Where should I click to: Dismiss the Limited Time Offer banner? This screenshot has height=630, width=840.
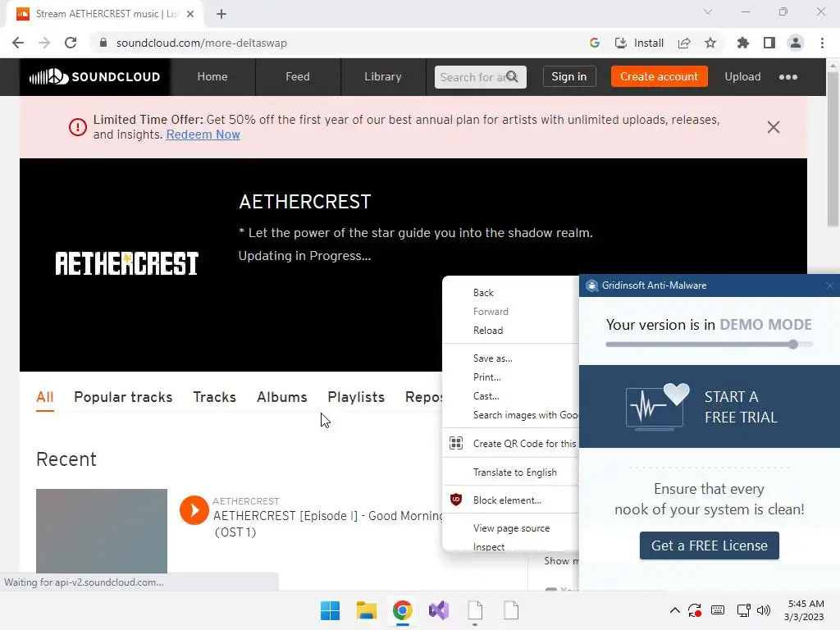(x=773, y=127)
